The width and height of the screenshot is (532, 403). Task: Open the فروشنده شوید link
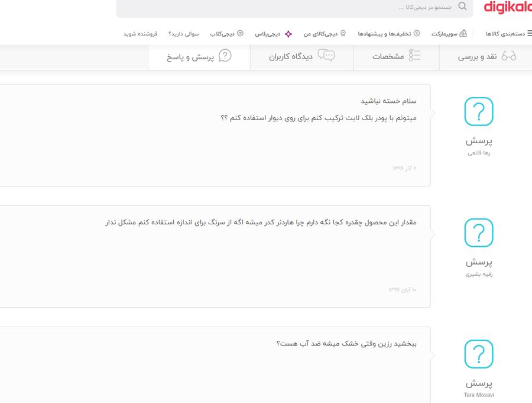141,34
